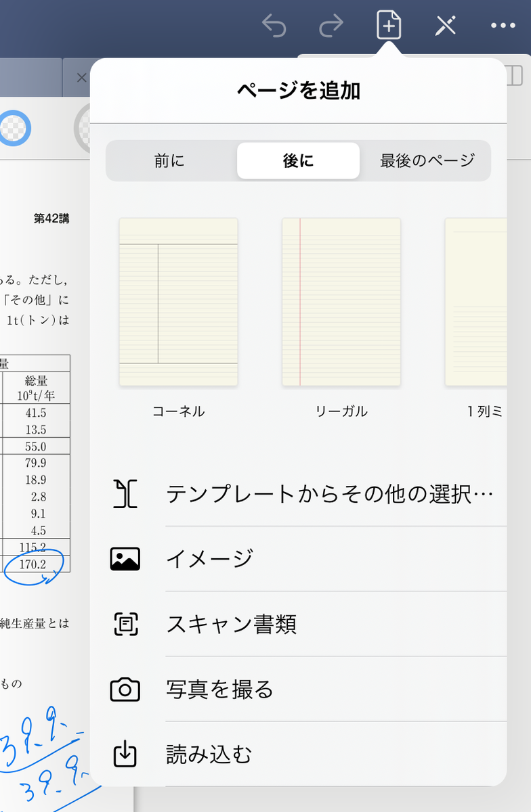Click the コーネル label
This screenshot has height=812, width=531.
click(x=178, y=411)
